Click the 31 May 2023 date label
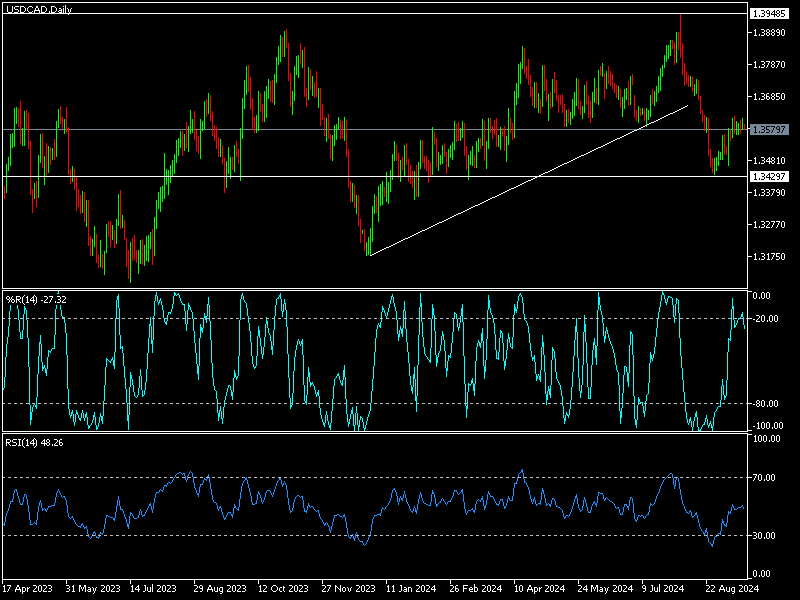The image size is (800, 600). point(93,589)
